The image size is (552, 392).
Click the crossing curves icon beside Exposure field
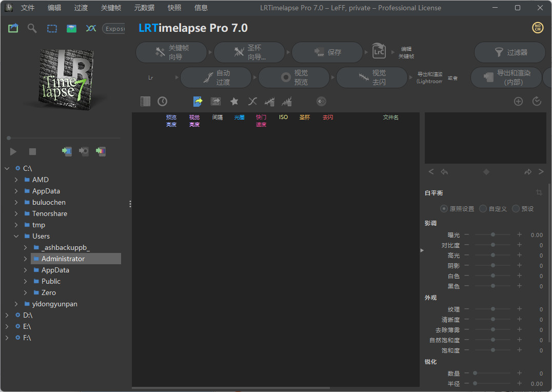[x=91, y=28]
